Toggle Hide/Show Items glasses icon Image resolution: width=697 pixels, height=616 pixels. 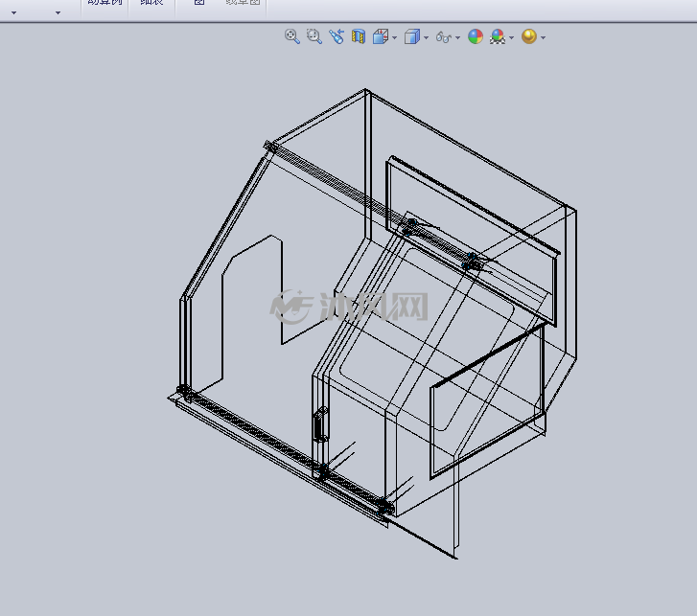444,36
